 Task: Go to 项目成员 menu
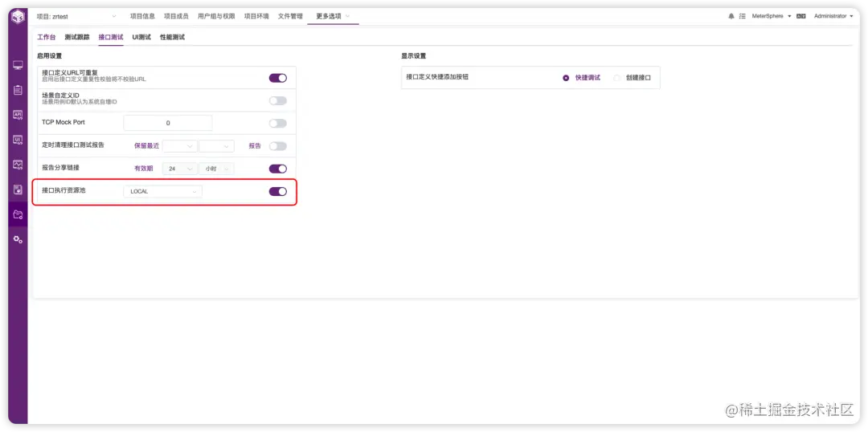point(176,17)
